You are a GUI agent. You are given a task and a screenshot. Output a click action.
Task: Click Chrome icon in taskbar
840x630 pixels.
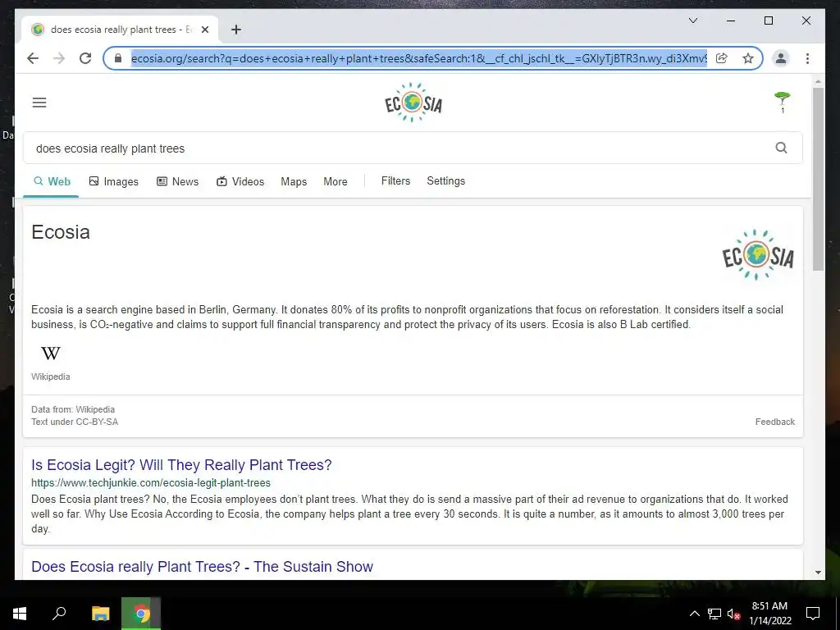coord(141,614)
